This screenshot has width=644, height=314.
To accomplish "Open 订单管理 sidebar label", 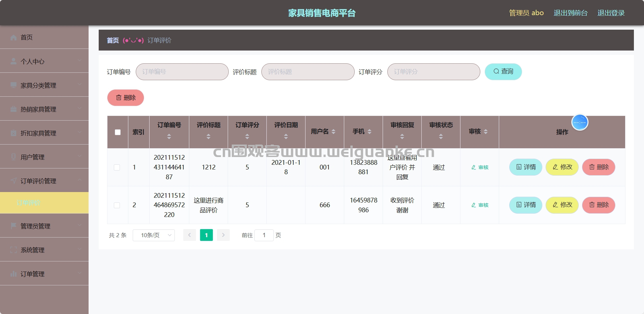I will click(x=32, y=274).
